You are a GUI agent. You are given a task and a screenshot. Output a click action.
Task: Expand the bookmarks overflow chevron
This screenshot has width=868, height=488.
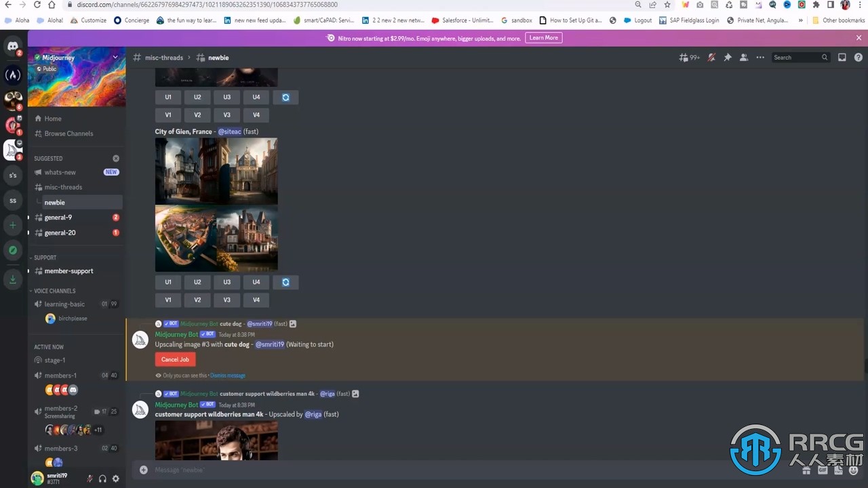point(801,20)
